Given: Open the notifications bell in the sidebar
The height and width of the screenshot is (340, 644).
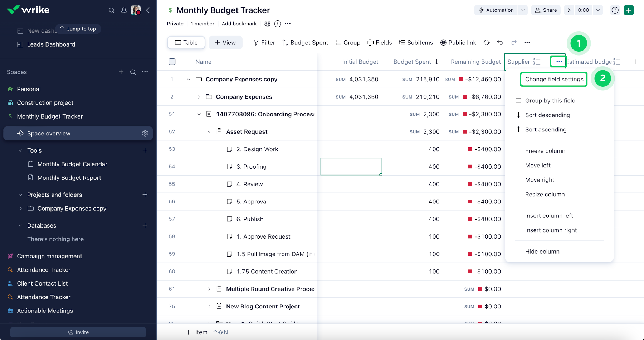Looking at the screenshot, I should 124,10.
